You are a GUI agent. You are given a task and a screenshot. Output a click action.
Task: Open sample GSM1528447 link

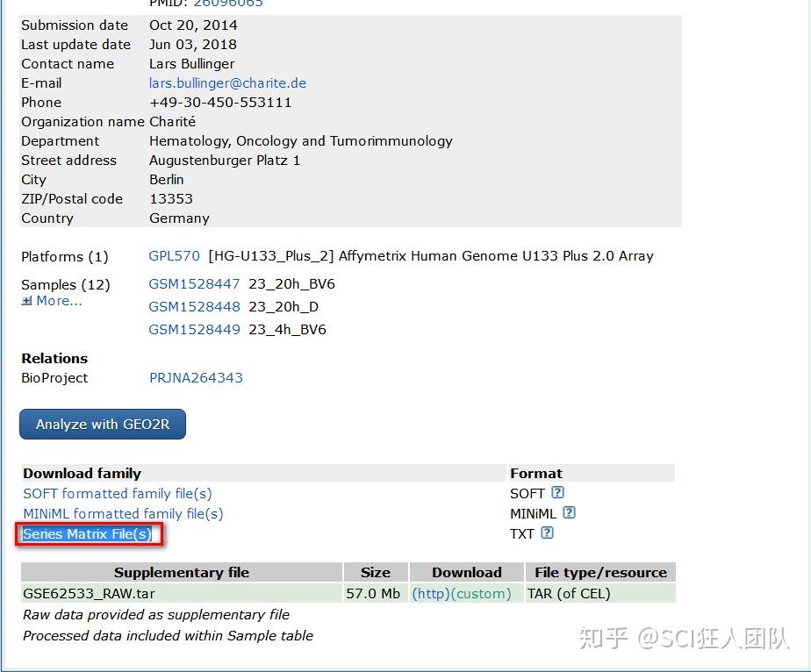(194, 284)
